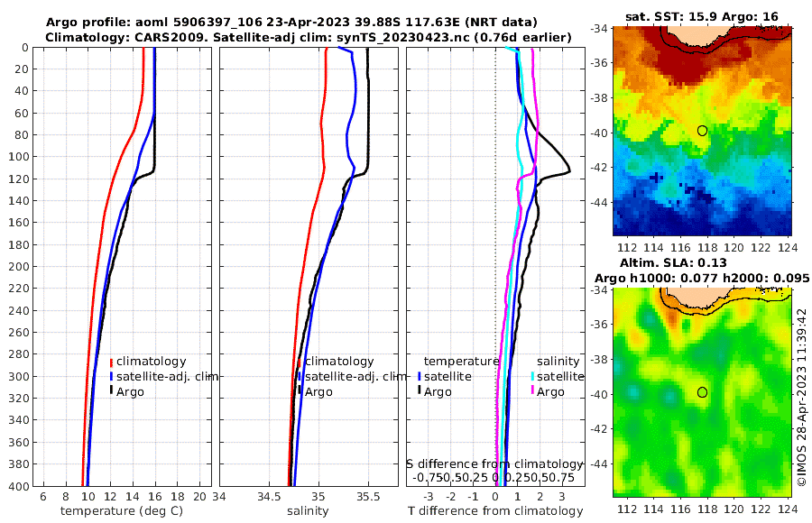Click the 35.5 salinity axis tick label
The image size is (812, 523).
[x=368, y=497]
